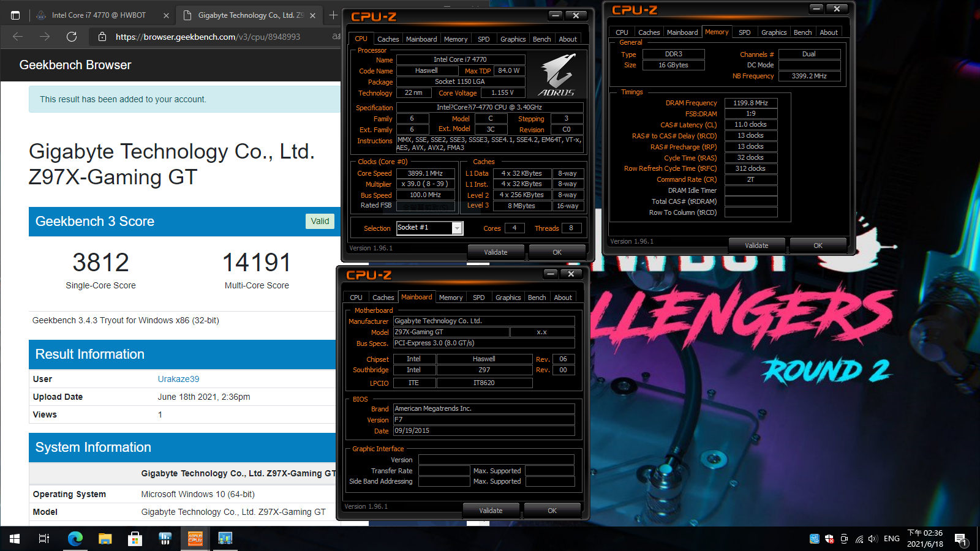Click the Core Speed value 3899.1 MHz
The image size is (980, 551).
click(x=425, y=173)
